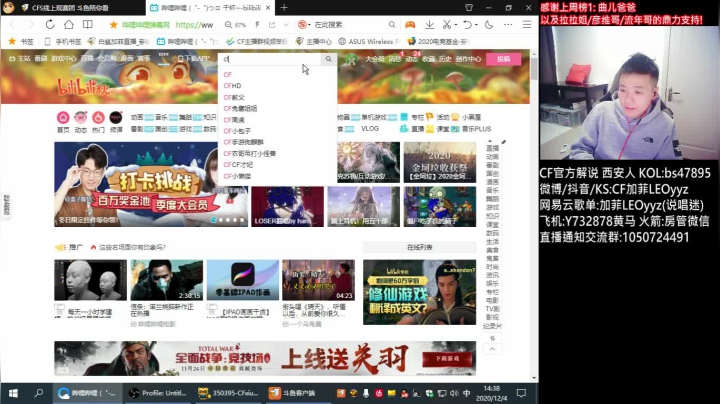Open 创作中心 in bilibili header
Viewport: 720px width, 404px height.
(468, 59)
